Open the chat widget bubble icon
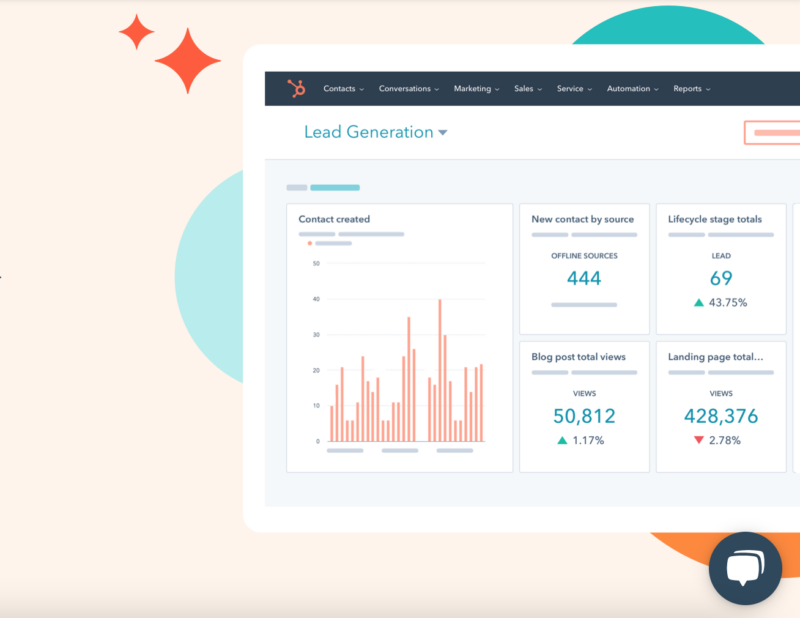The image size is (800, 618). coord(744,569)
